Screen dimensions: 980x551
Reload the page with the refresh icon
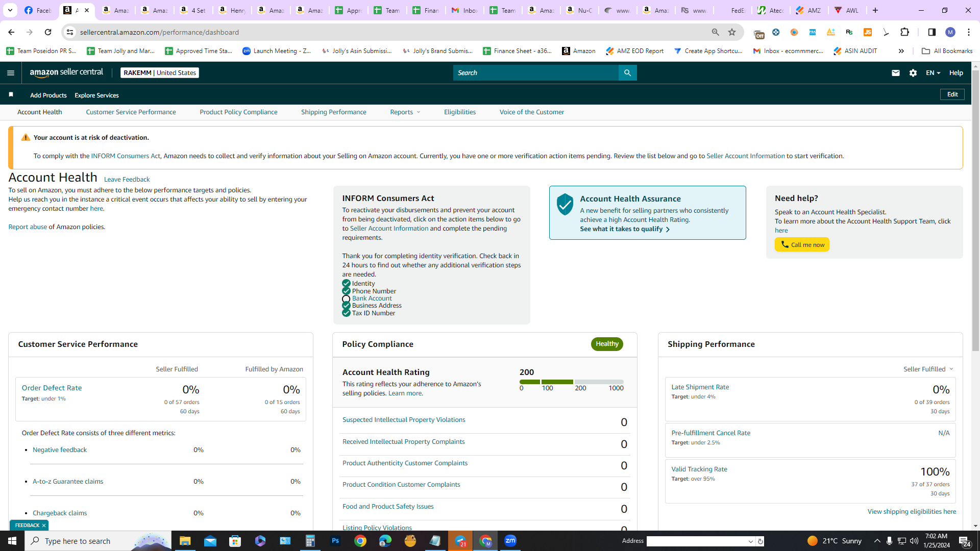point(48,32)
